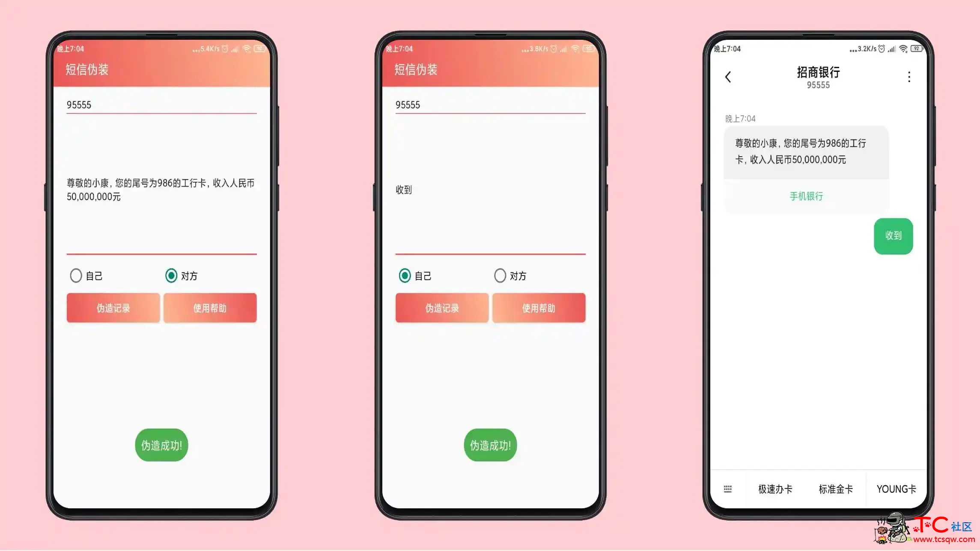Click the 伪造记录 button on left screen

113,308
